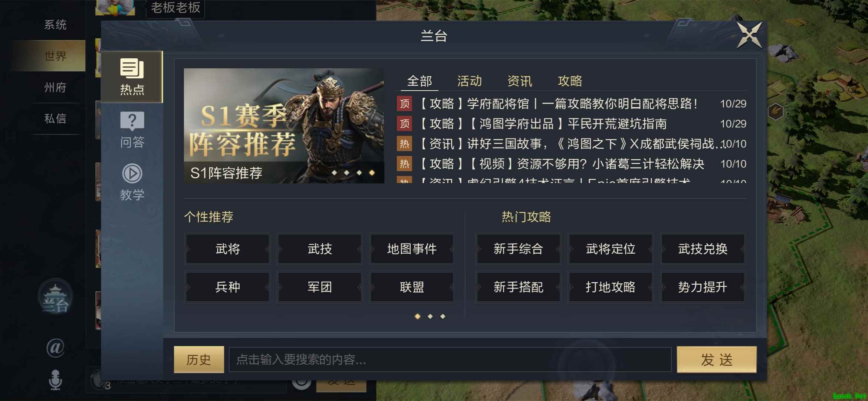Open the 教学 tutorial play icon
868x401 pixels.
(132, 182)
